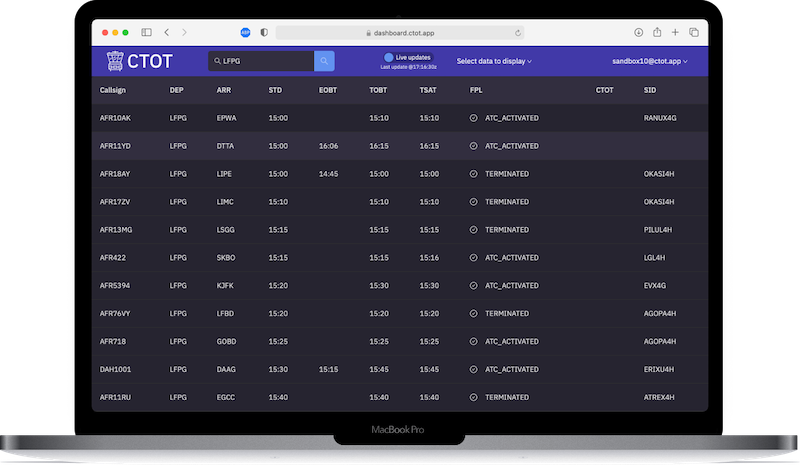Show the tab overview icon
The height and width of the screenshot is (465, 800).
click(693, 33)
